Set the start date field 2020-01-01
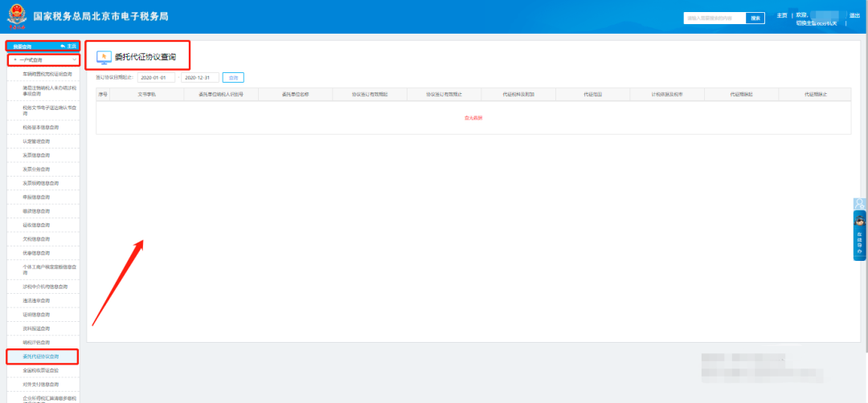 pos(156,77)
